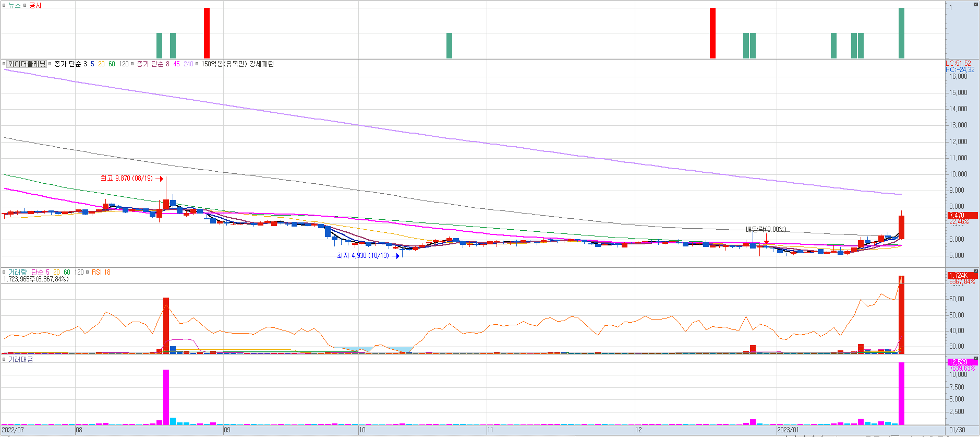This screenshot has width=980, height=437.
Task: Click the 150억봉(유목민) 강세패턴 indicator label
Action: [x=237, y=64]
